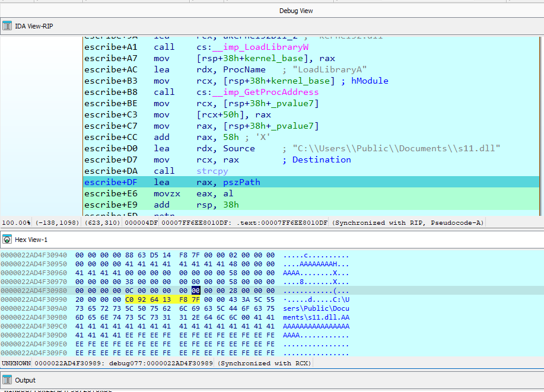Click the Output panel icon
Viewport: 544px width, 392px height.
tap(7, 380)
